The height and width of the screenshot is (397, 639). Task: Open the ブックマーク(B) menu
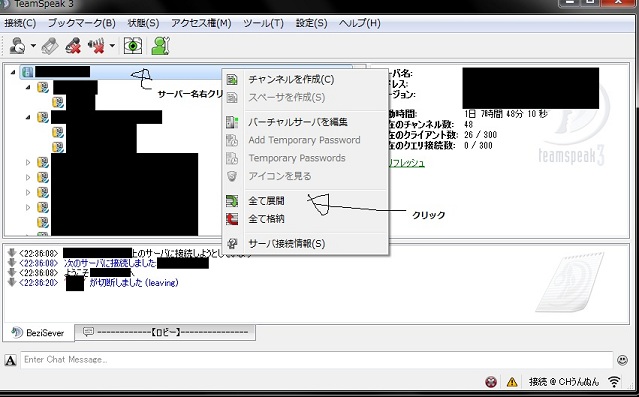[x=82, y=23]
